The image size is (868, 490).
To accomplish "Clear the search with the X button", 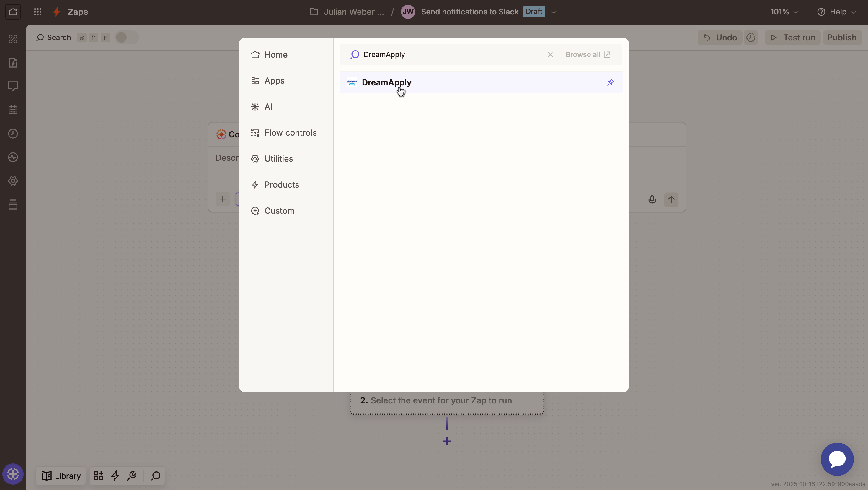I will (x=550, y=55).
